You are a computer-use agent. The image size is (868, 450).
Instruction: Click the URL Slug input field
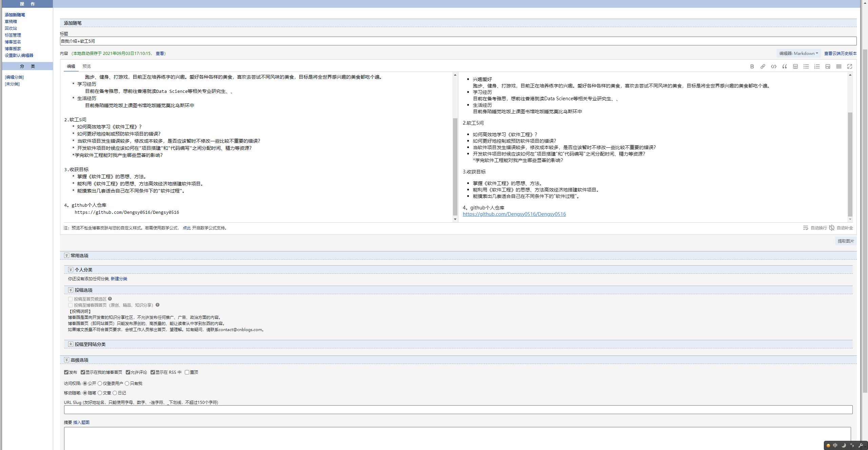click(458, 410)
